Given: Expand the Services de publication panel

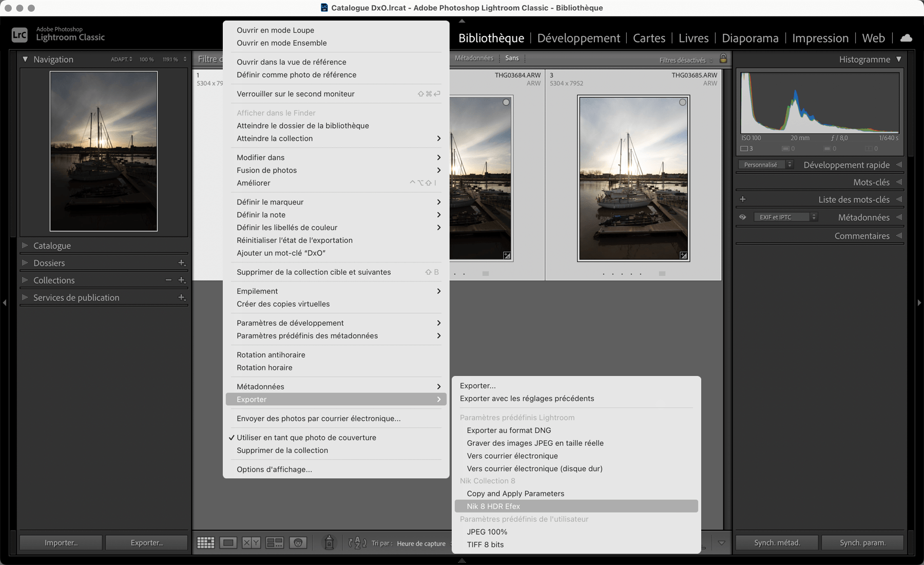Looking at the screenshot, I should tap(25, 297).
